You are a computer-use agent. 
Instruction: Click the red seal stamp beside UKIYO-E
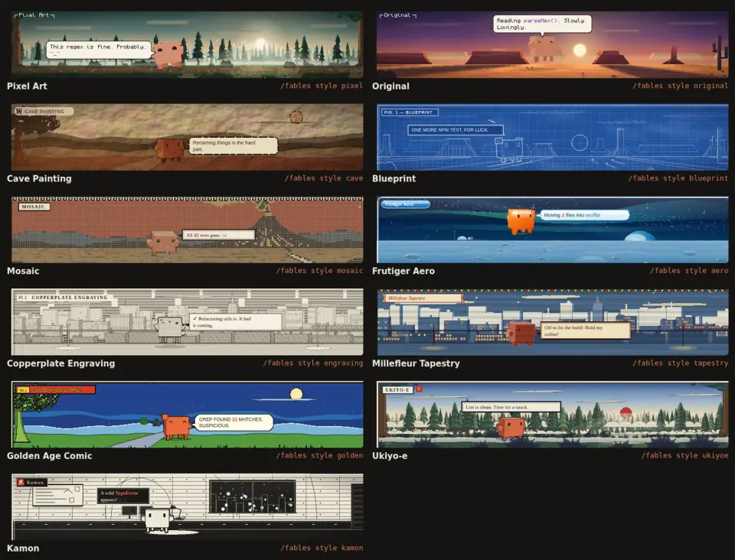tap(419, 389)
